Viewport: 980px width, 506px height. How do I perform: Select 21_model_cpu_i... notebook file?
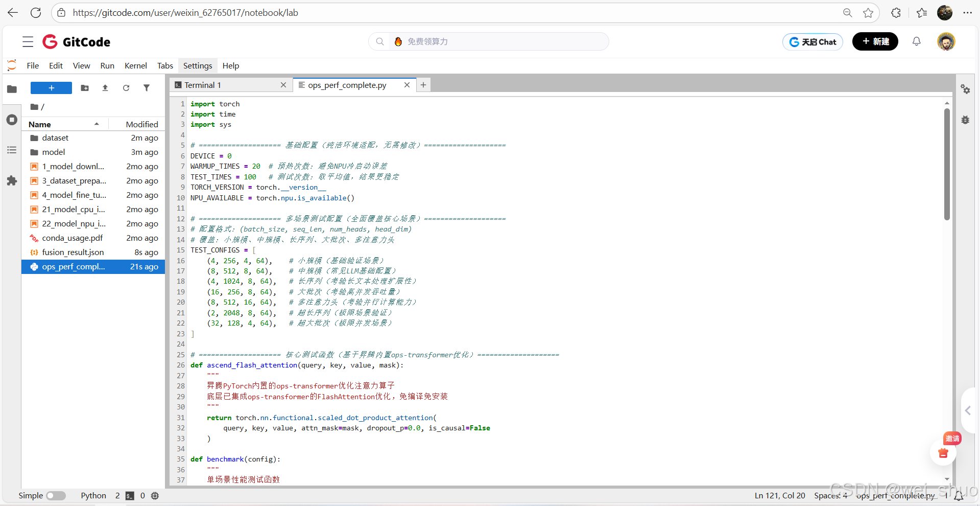pos(93,210)
